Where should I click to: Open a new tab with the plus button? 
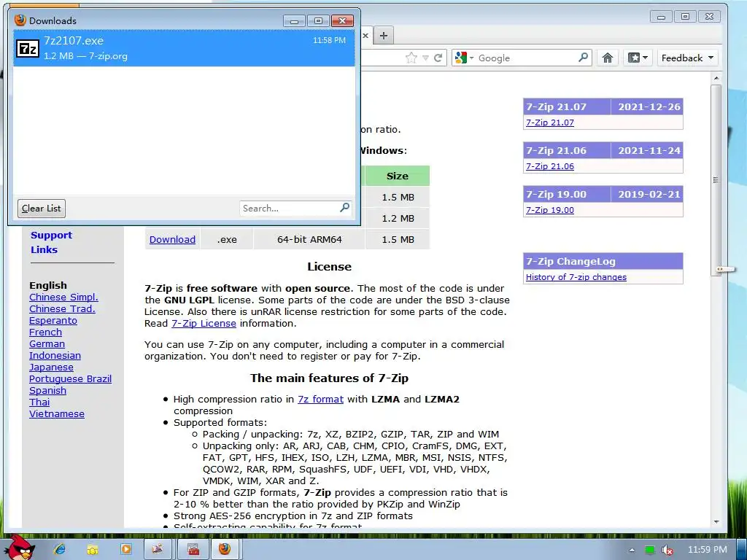point(384,35)
